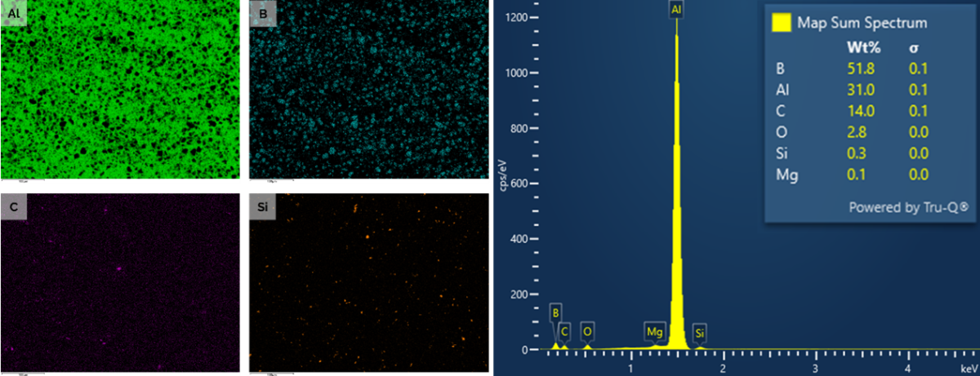Select the Si peak label in spectrum
980x376 pixels.
tap(700, 332)
